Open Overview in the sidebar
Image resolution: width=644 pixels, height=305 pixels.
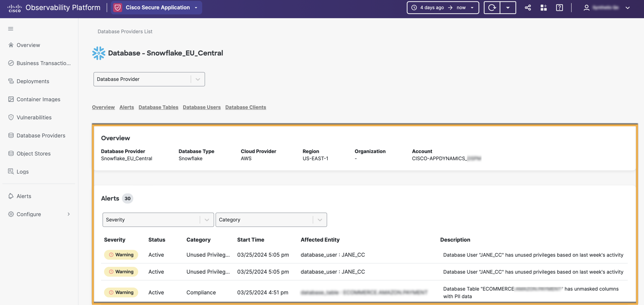click(28, 45)
